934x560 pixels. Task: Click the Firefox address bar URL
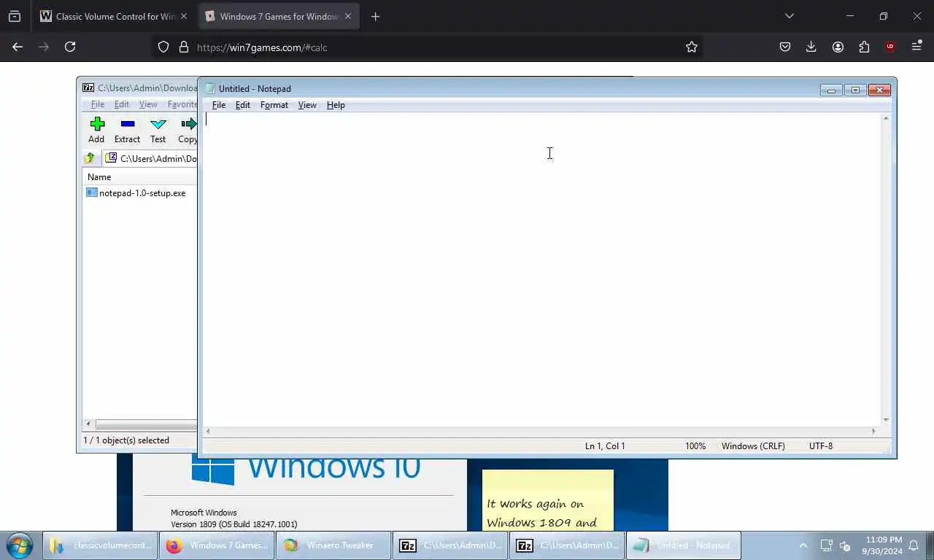pyautogui.click(x=262, y=47)
